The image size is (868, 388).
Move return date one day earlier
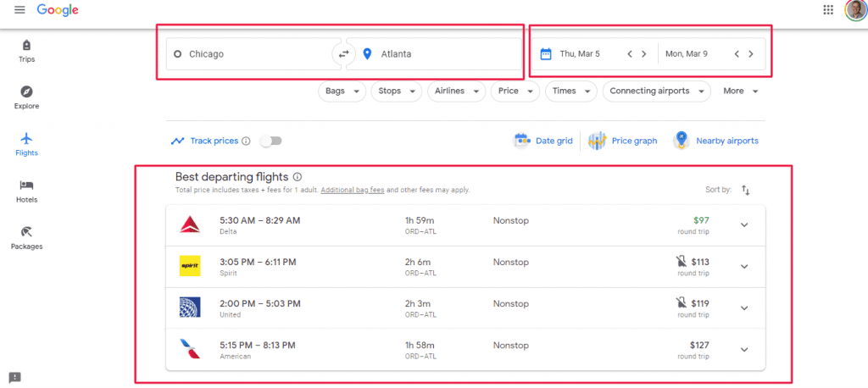[x=737, y=54]
